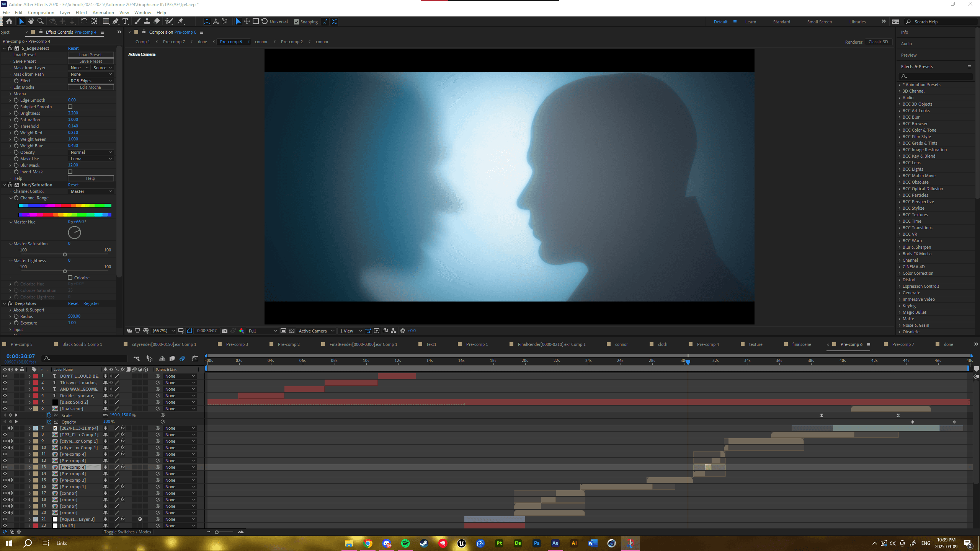The image size is (980, 551).
Task: Enable the Colorize checkbox
Action: click(70, 278)
